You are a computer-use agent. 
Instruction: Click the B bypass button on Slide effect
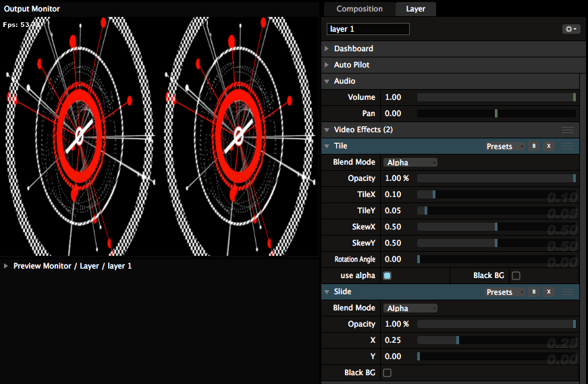point(533,292)
